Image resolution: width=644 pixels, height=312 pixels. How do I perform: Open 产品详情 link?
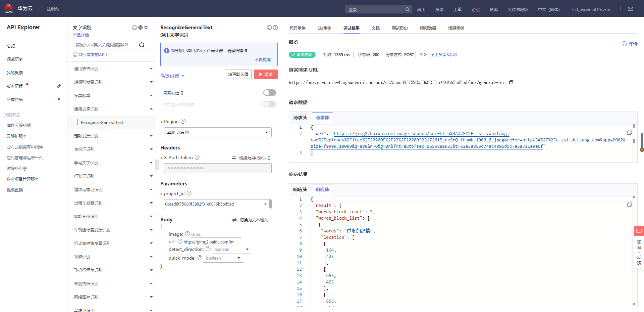coord(81,35)
